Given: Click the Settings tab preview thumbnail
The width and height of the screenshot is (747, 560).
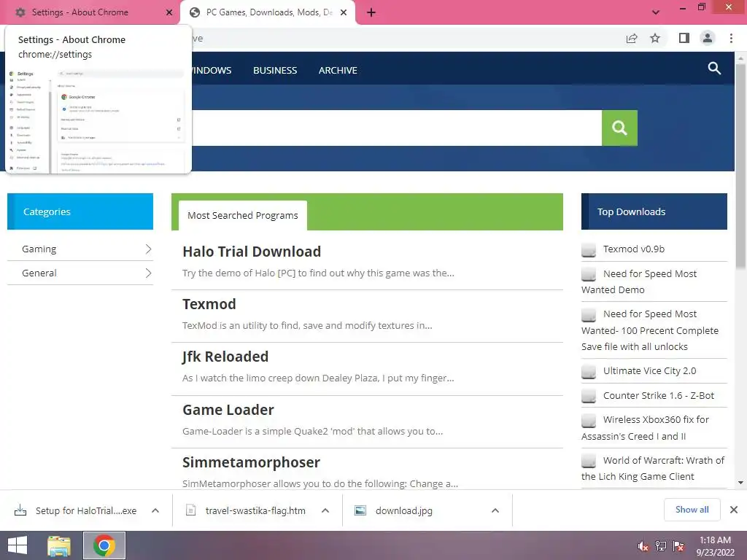Looking at the screenshot, I should tap(98, 120).
